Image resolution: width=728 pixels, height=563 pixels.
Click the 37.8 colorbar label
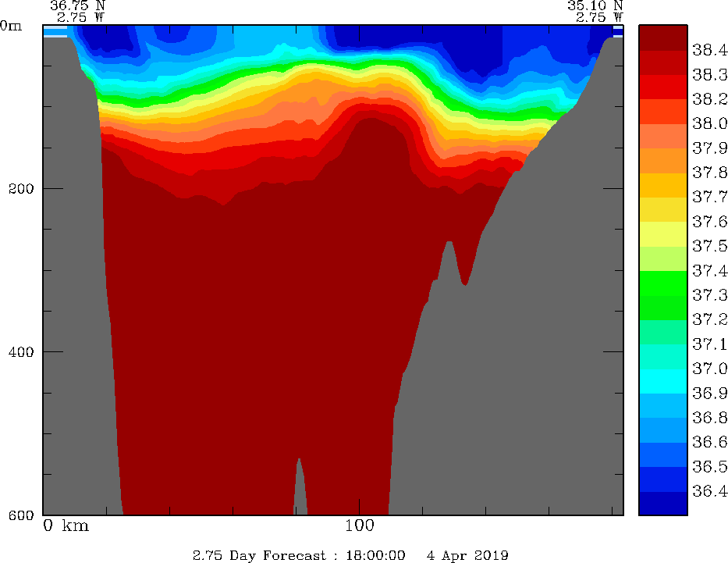(x=710, y=173)
